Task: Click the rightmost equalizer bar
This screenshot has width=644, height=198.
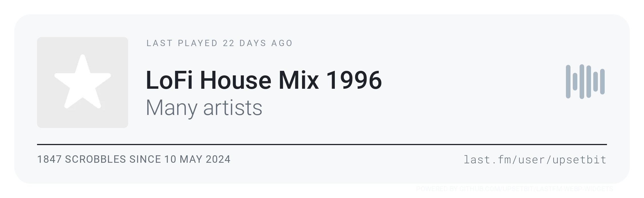Action: pos(602,82)
